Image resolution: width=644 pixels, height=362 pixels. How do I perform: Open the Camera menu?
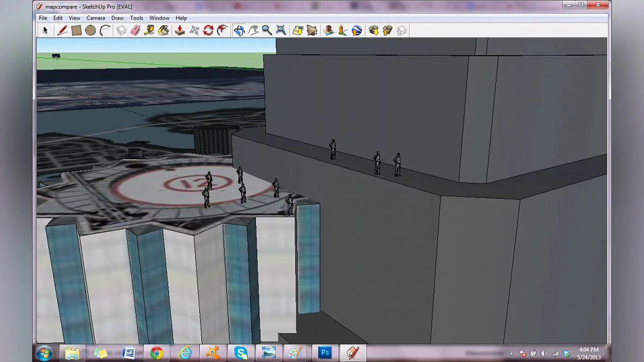click(x=96, y=18)
